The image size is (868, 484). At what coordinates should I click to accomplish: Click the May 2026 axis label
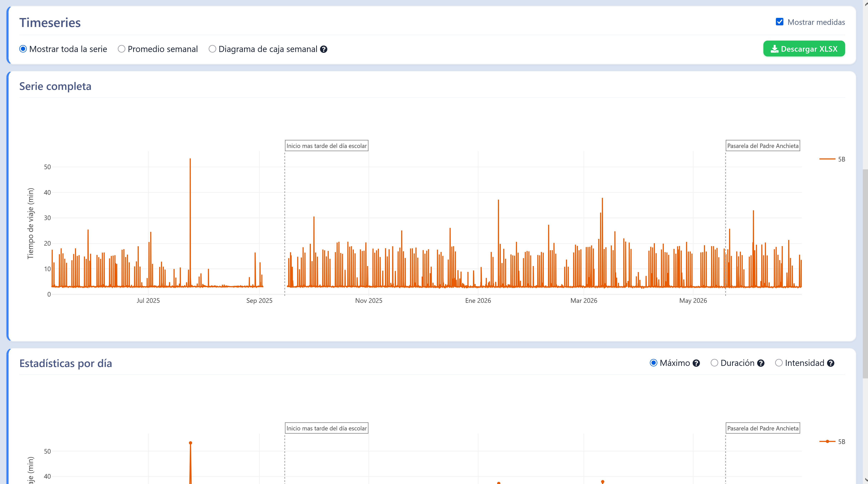pos(693,301)
